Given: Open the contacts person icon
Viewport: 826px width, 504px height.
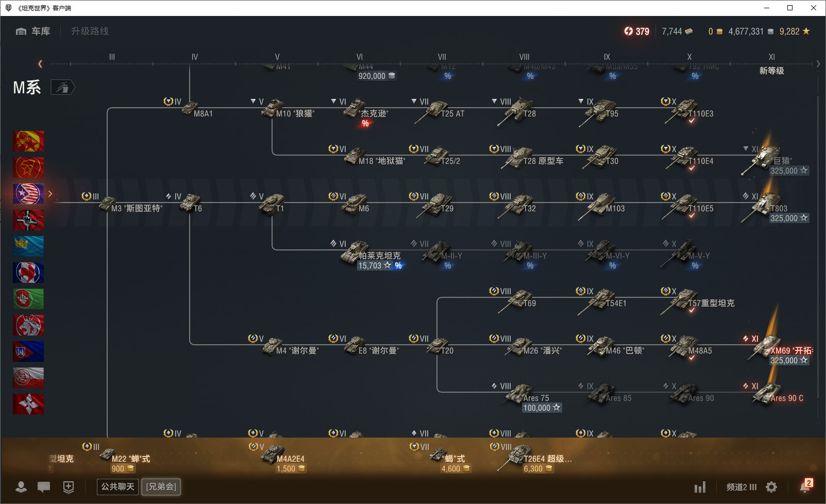Looking at the screenshot, I should [x=21, y=487].
